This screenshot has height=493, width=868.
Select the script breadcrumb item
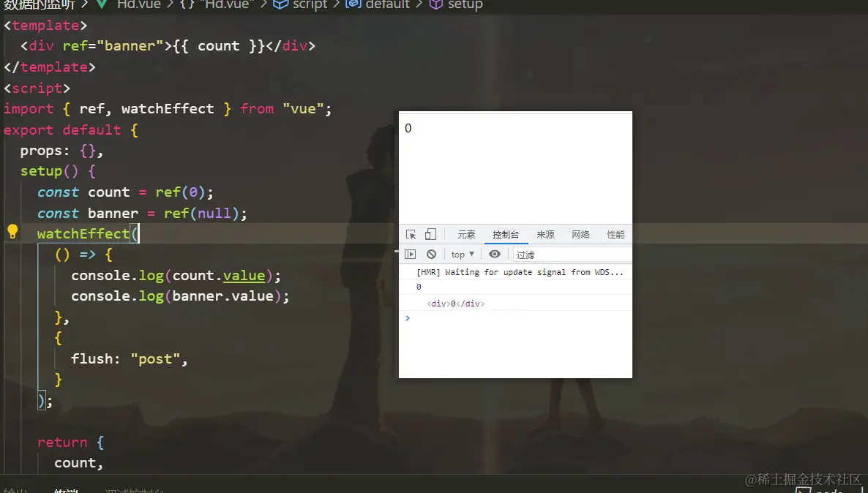(301, 4)
